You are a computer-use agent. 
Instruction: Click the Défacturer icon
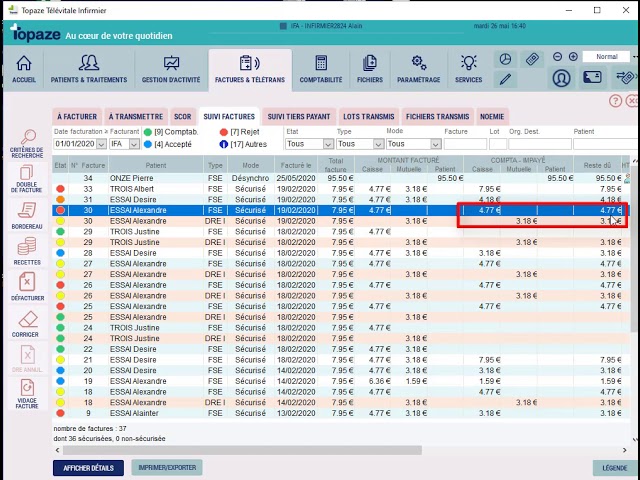27,286
